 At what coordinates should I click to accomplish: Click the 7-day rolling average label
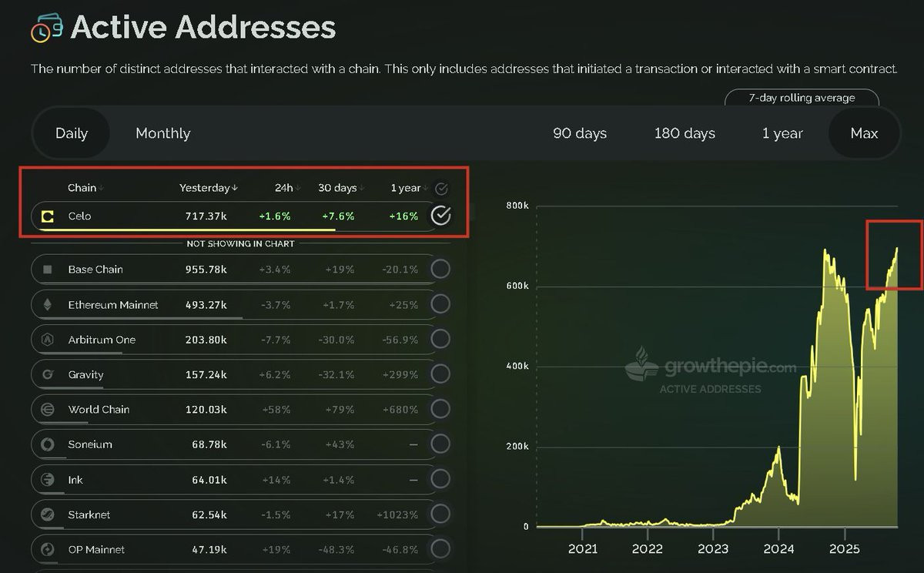click(802, 98)
